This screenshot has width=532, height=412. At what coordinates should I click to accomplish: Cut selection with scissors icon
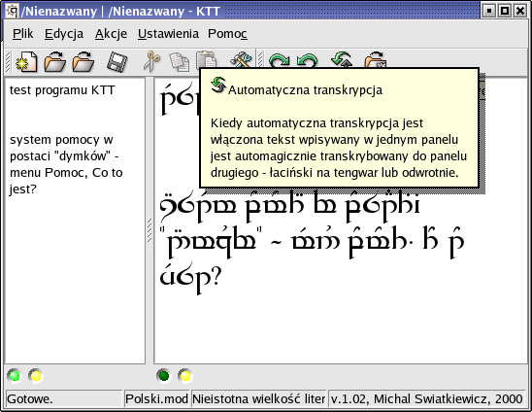click(151, 62)
